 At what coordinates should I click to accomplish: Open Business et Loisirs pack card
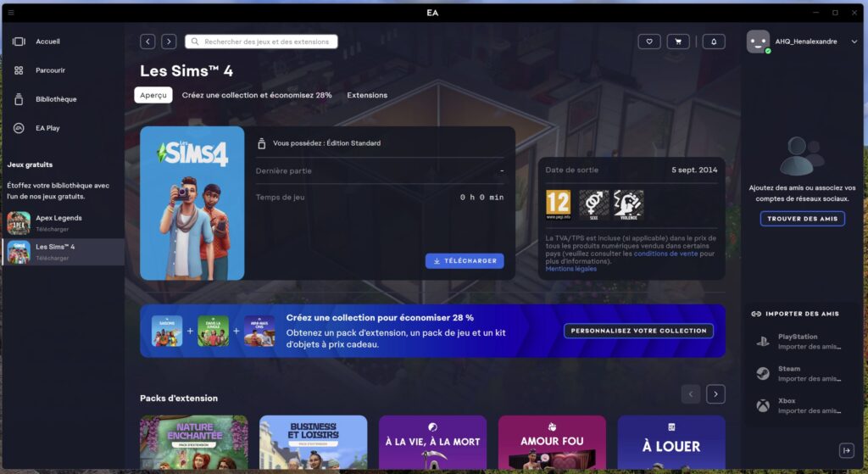pos(314,443)
